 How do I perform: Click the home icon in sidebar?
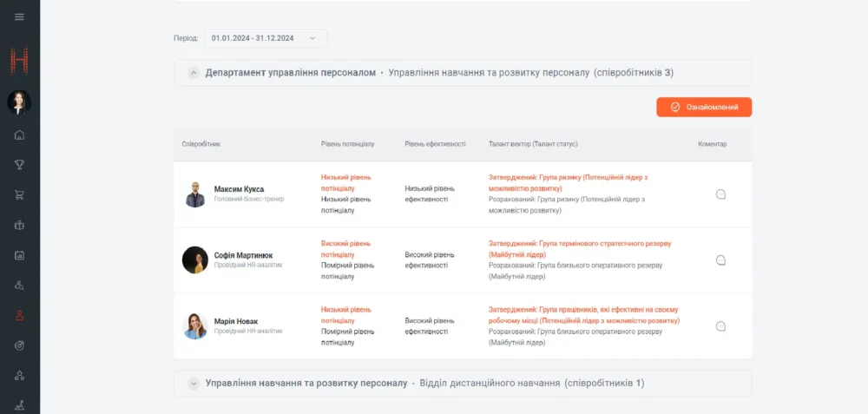(19, 135)
